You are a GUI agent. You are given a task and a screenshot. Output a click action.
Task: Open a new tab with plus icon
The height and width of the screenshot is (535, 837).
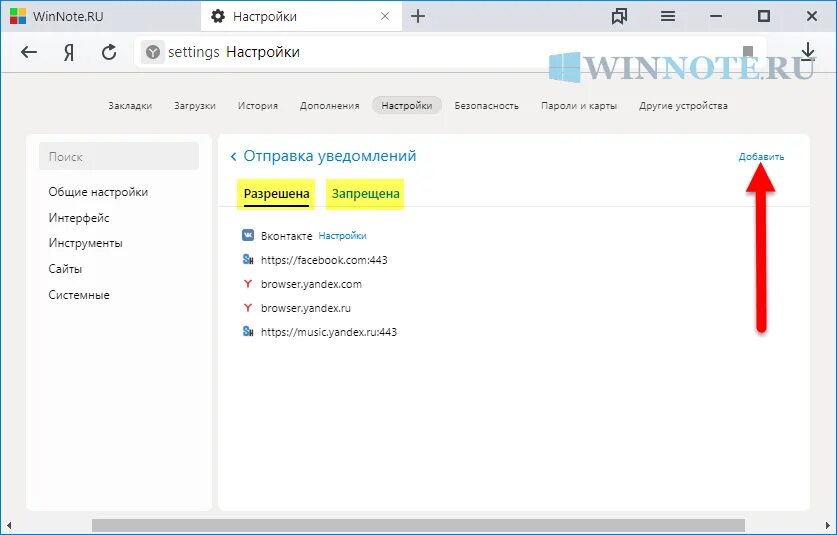[x=417, y=17]
